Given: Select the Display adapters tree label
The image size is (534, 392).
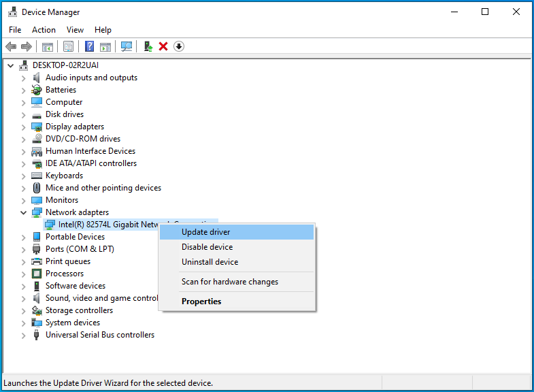Looking at the screenshot, I should pos(75,127).
